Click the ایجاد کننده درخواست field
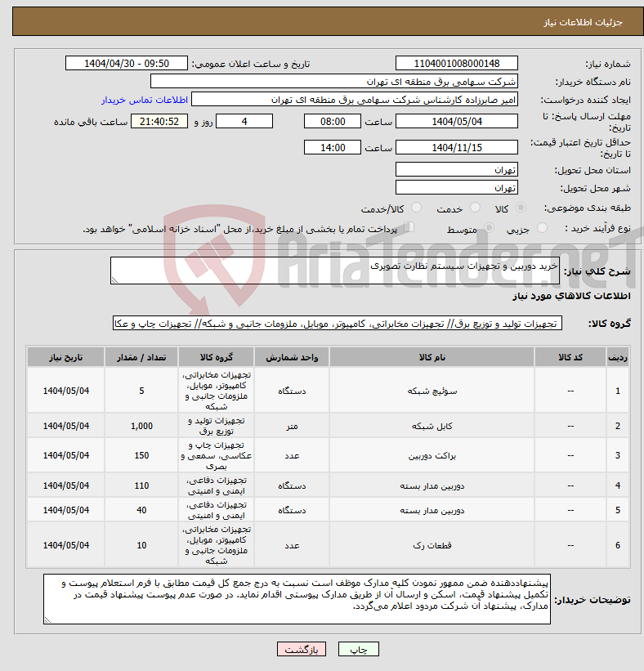Screen dimensions: 644x671 coord(355,99)
